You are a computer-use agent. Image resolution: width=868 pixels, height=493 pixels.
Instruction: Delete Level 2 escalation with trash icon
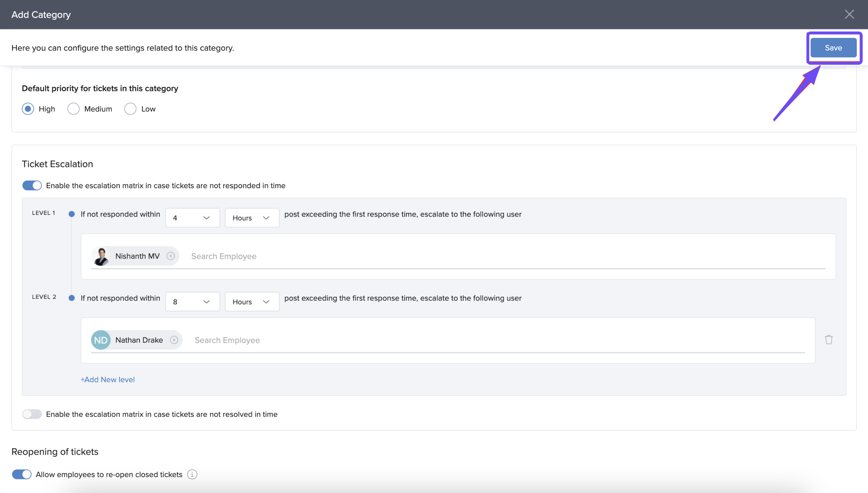tap(829, 340)
